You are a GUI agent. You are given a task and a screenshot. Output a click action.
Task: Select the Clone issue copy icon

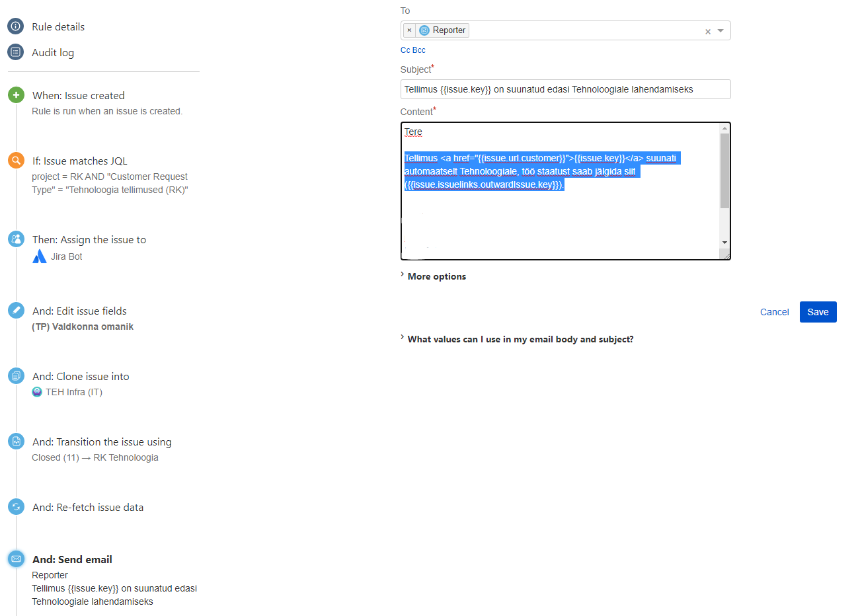[x=16, y=376]
